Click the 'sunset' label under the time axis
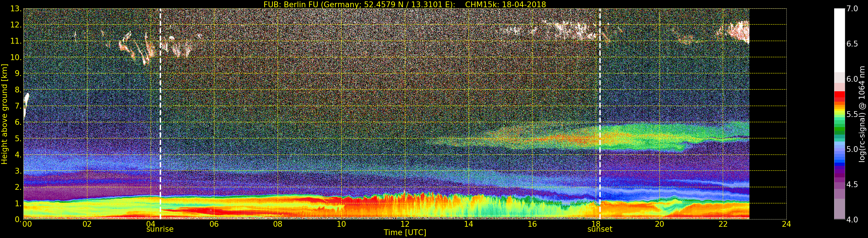 click(x=600, y=229)
